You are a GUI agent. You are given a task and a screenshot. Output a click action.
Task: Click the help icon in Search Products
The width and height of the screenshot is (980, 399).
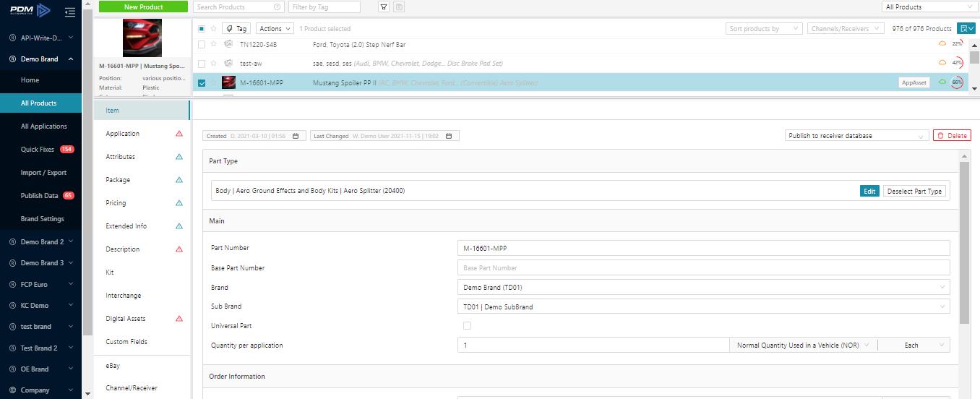tap(278, 7)
